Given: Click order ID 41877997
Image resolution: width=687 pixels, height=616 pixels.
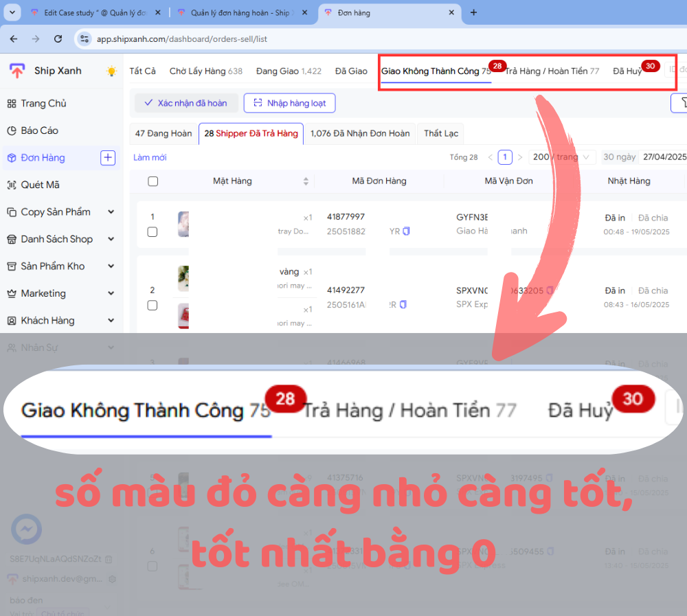Looking at the screenshot, I should [346, 217].
